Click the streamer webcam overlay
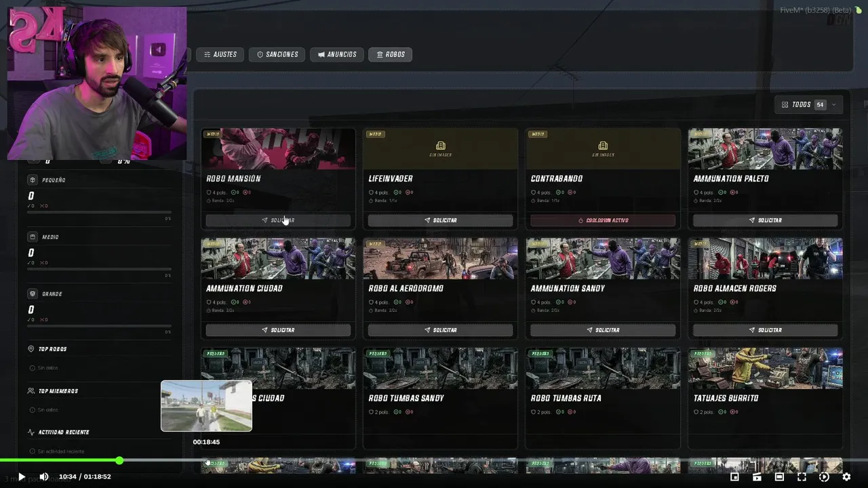The image size is (868, 488). [97, 83]
